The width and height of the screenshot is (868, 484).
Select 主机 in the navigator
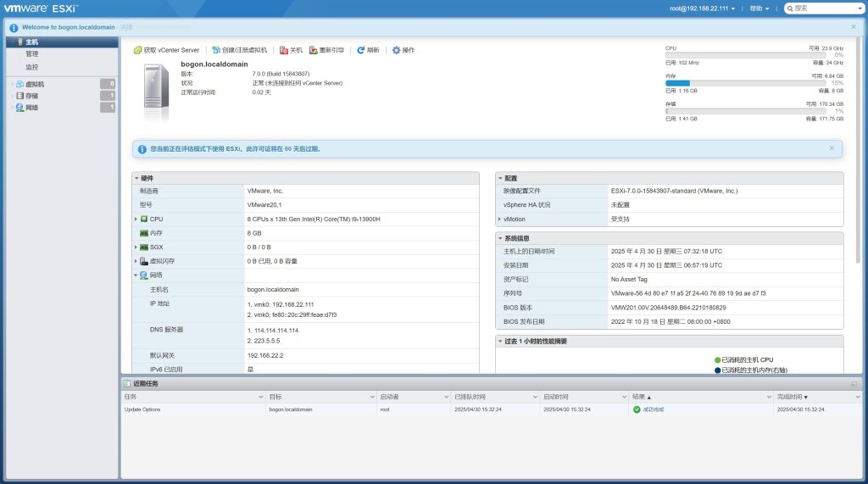click(62, 42)
